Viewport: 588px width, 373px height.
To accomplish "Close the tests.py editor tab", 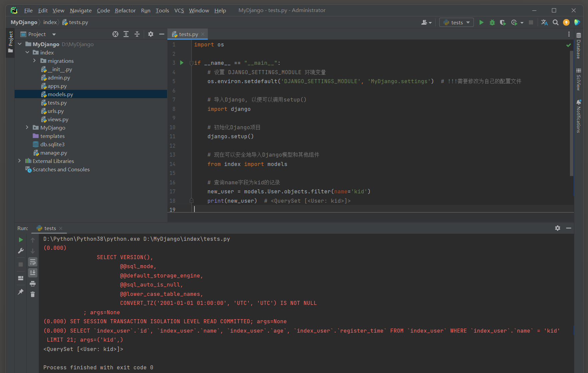I will (203, 34).
